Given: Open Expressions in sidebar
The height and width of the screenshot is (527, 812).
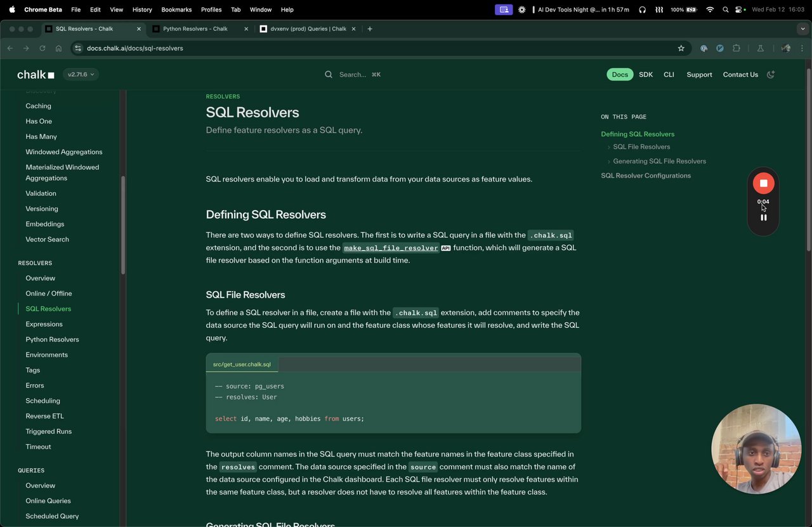Looking at the screenshot, I should point(44,324).
